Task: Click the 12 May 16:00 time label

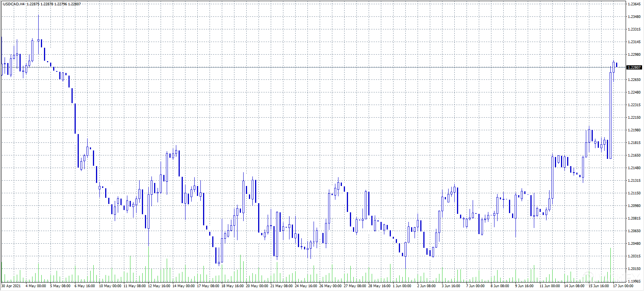Action: coord(159,286)
